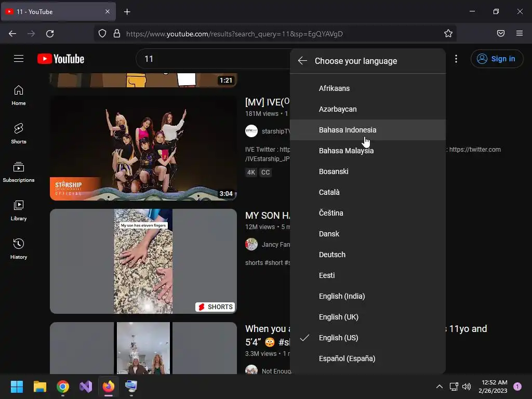Image resolution: width=532 pixels, height=399 pixels.
Task: Open the YouTube hamburger guide menu
Action: click(x=19, y=59)
